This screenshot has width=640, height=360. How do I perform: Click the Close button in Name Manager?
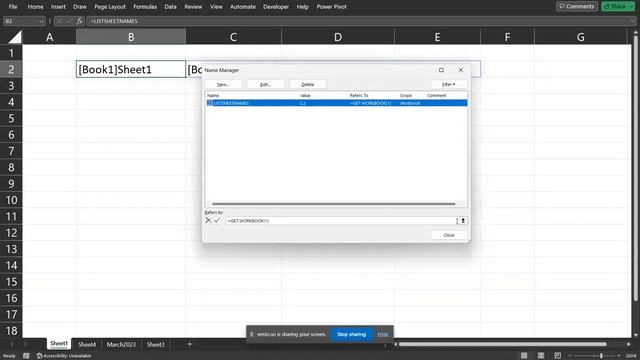tap(449, 235)
